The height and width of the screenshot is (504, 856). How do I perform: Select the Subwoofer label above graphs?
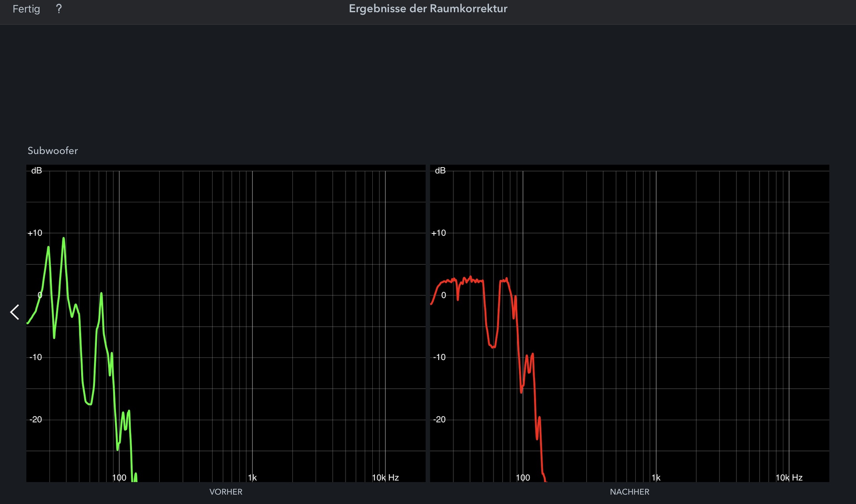click(53, 151)
